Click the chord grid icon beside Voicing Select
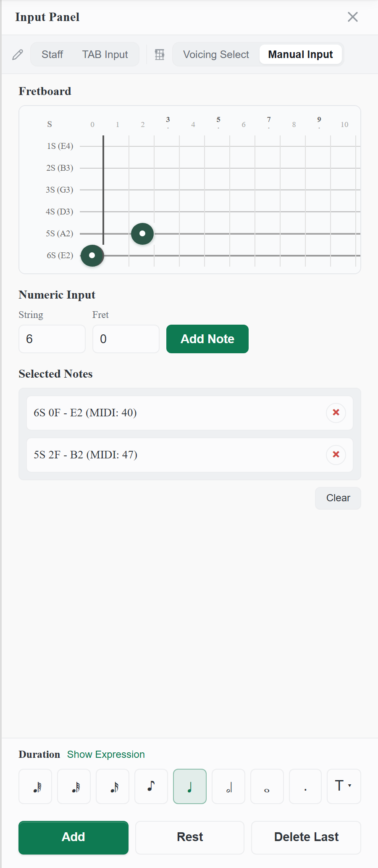Image resolution: width=378 pixels, height=868 pixels. coord(160,55)
